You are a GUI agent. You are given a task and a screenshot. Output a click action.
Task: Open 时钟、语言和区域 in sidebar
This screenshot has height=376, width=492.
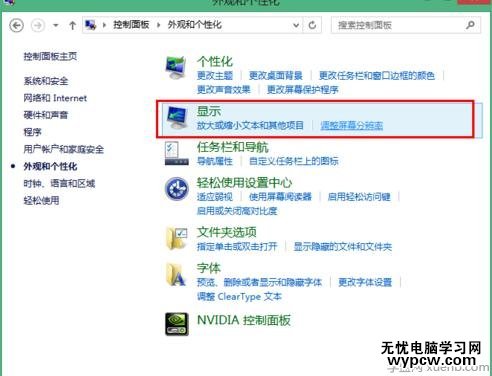[59, 183]
